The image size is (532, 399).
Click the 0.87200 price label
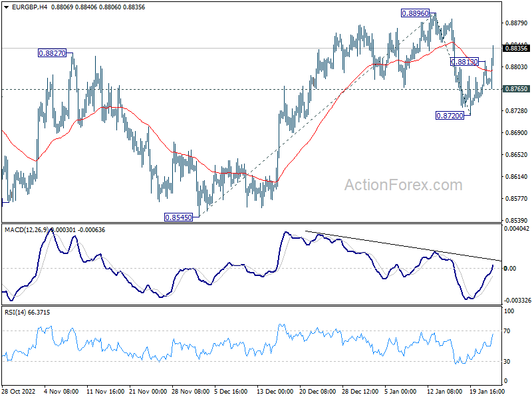tap(450, 116)
